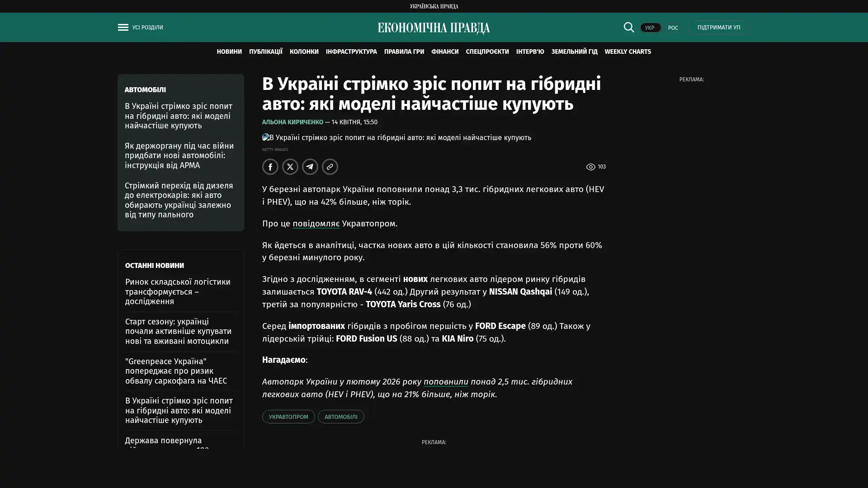Expand Усі розділи sections menu
The width and height of the screenshot is (868, 488).
[147, 28]
